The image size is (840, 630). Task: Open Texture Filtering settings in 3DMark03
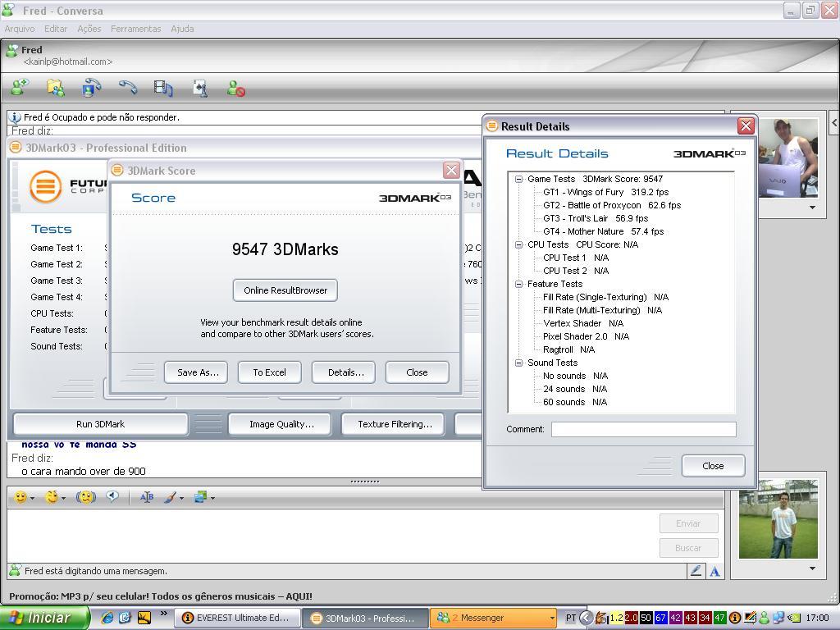tap(393, 424)
